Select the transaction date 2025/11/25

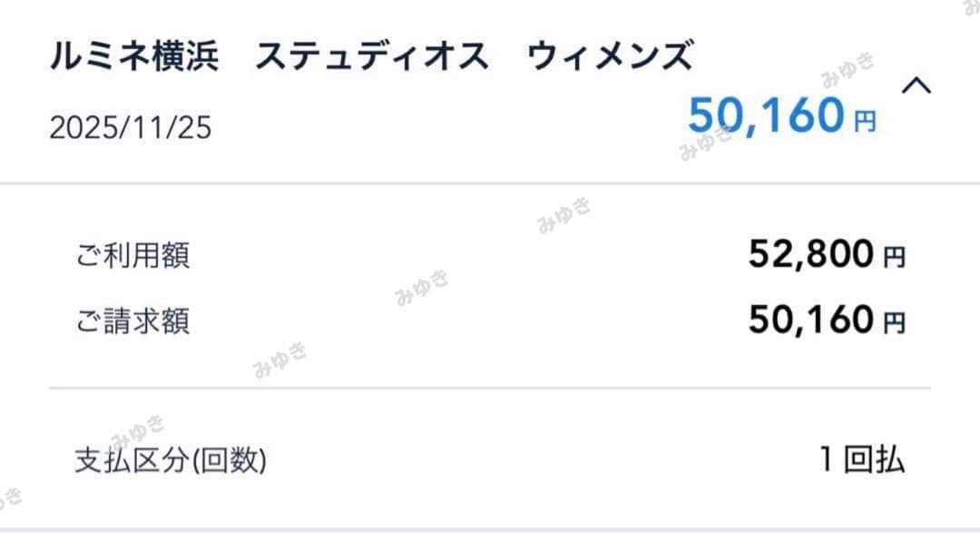[x=130, y=128]
